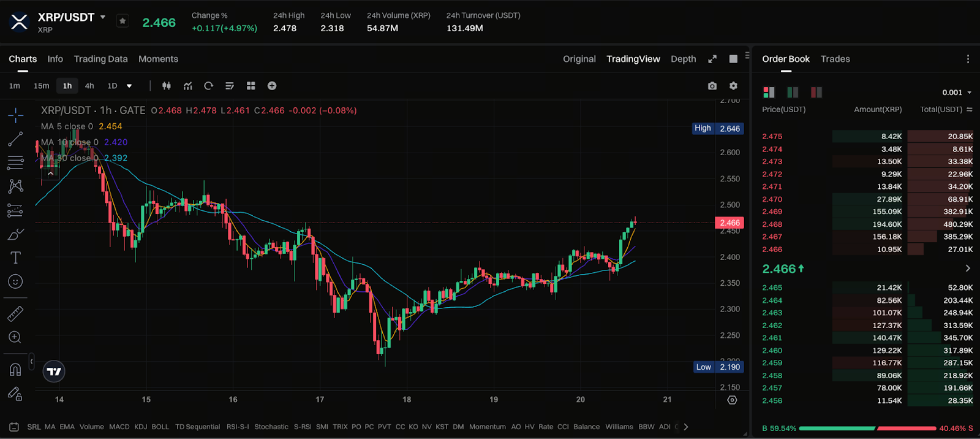Add the BOLL indicator
The width and height of the screenshot is (980, 439).
[160, 427]
